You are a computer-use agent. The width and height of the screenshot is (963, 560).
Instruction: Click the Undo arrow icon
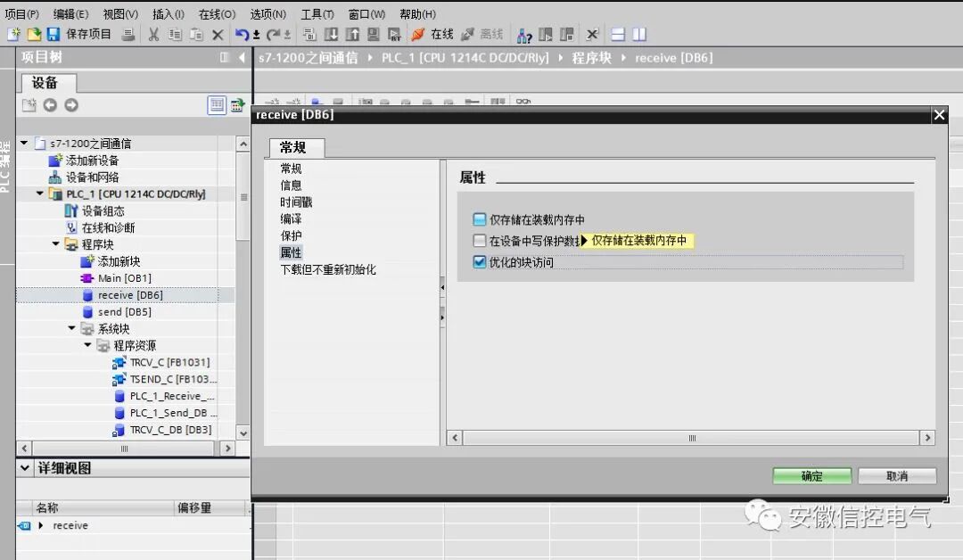coord(242,35)
